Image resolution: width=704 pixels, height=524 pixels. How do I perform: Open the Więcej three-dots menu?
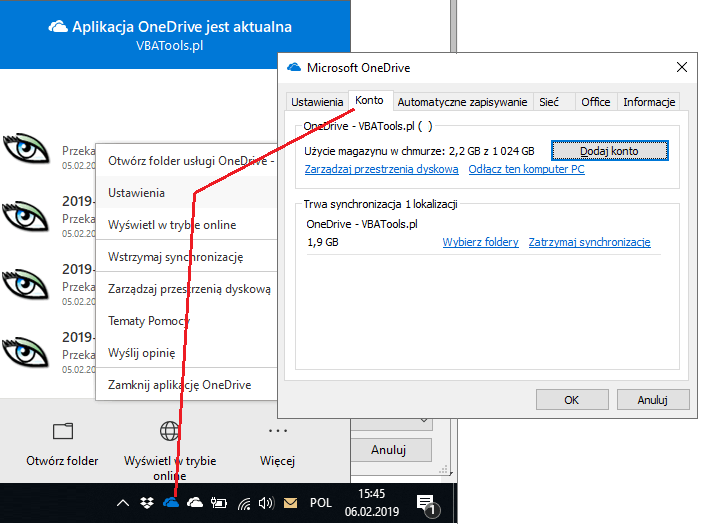click(x=277, y=431)
